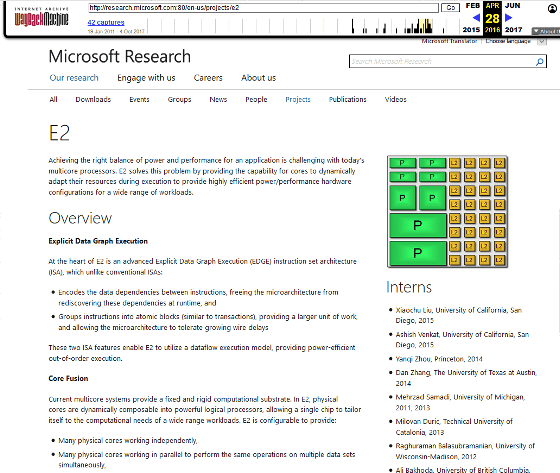Select the 2015 year in Wayback toolbar
The image size is (560, 473).
click(x=471, y=30)
